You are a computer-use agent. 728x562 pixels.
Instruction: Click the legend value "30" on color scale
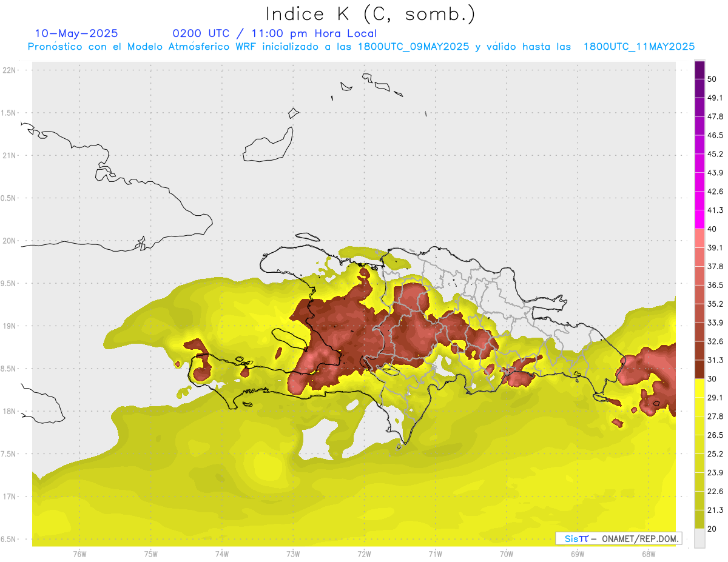click(x=712, y=379)
